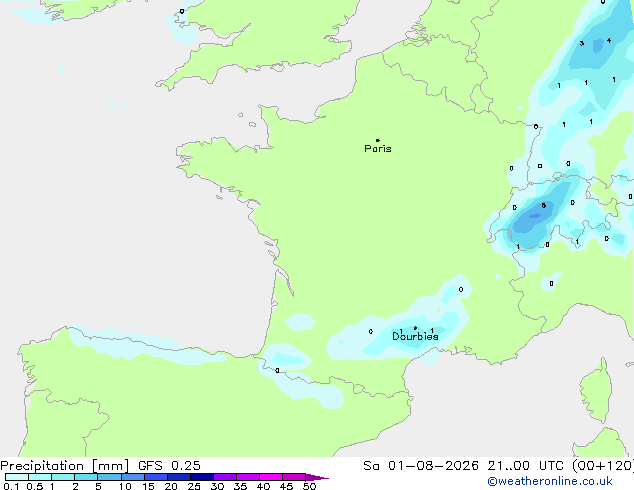
Task: Pick legend swatch between 25 and 30
Action: [202, 477]
